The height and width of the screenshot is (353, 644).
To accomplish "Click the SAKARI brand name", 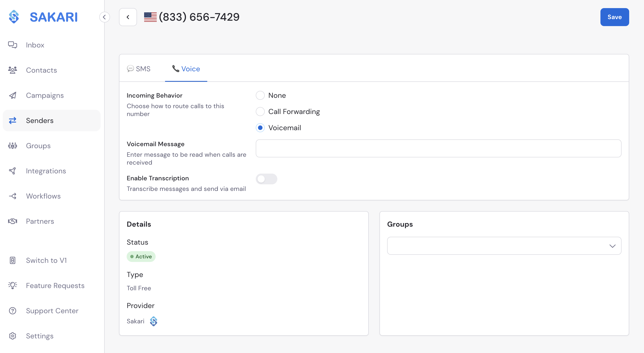I will tap(54, 17).
